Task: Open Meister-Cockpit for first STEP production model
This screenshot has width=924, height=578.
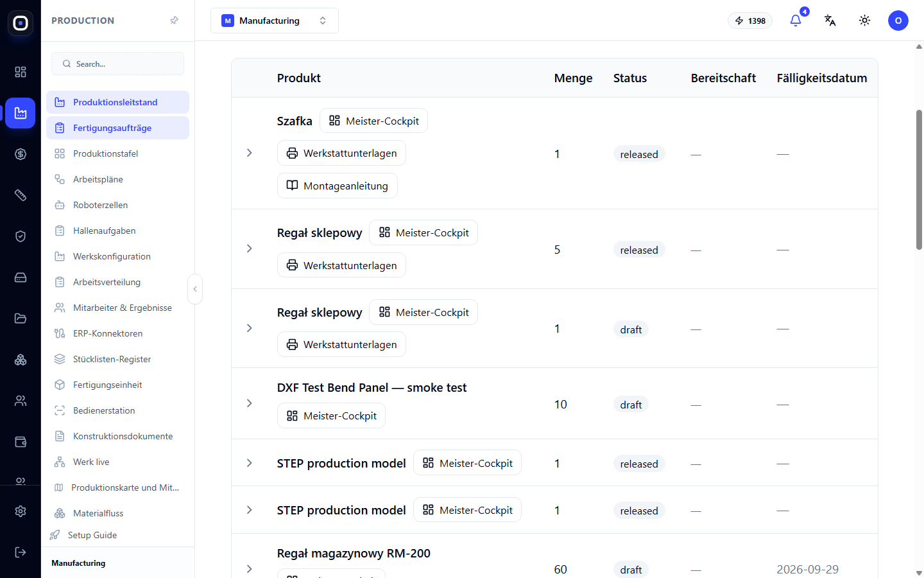Action: (467, 463)
